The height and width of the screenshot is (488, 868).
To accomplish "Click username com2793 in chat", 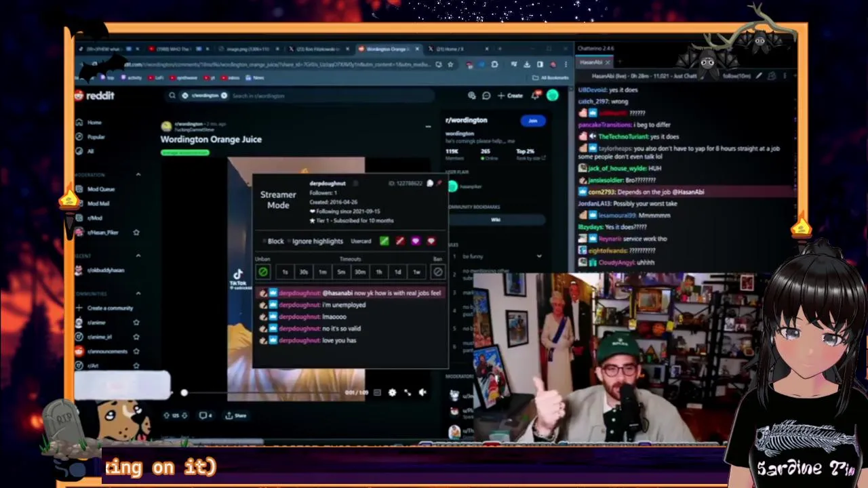I will [601, 192].
